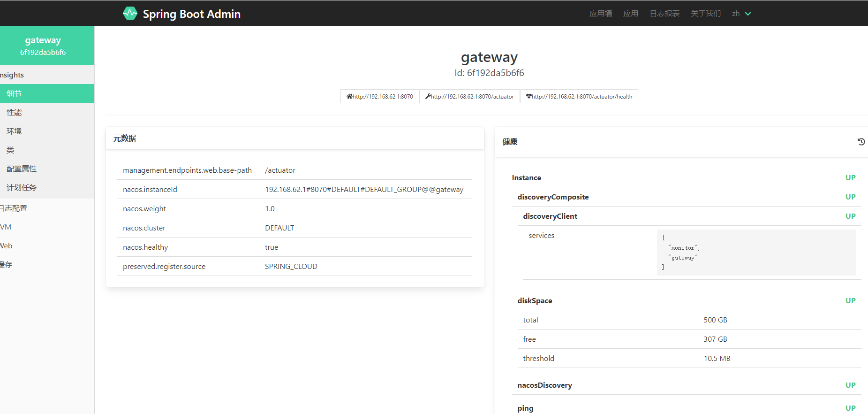Select 环境 in the sidebar

pos(47,131)
